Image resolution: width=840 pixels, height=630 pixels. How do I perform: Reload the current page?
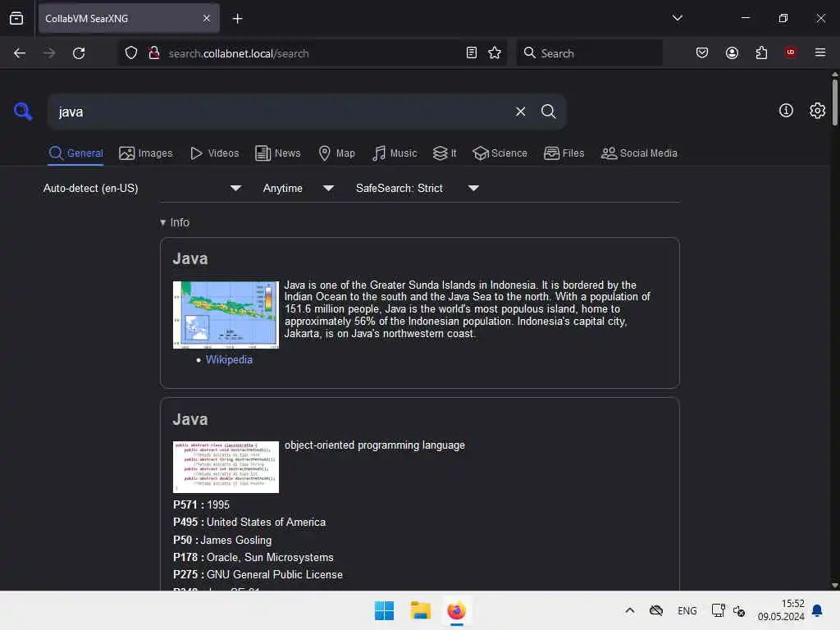pyautogui.click(x=79, y=53)
